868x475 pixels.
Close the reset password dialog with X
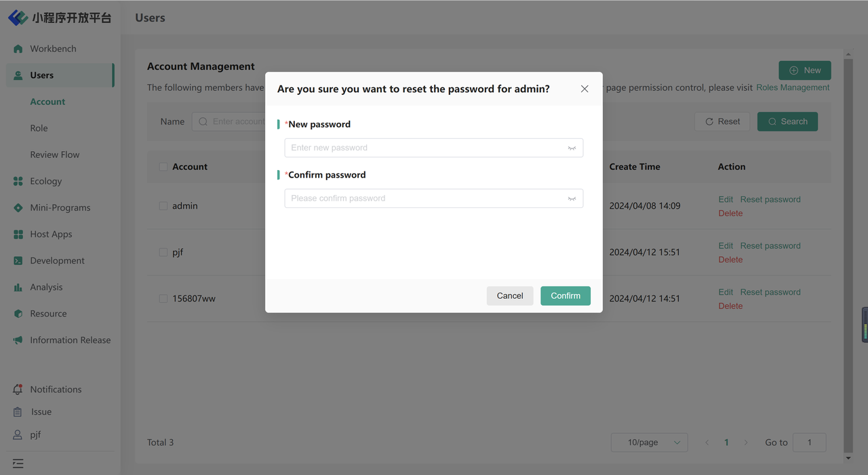(585, 89)
